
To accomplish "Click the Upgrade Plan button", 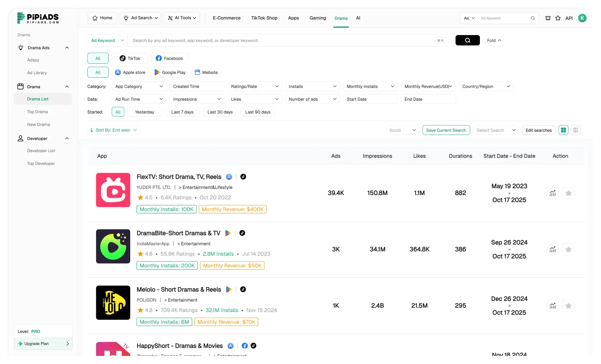I will (43, 344).
